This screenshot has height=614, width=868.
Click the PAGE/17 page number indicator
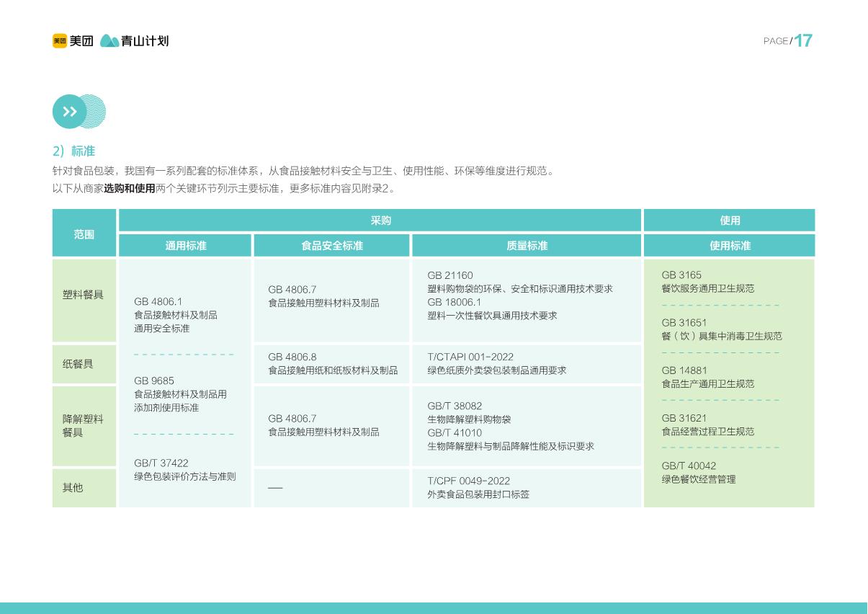click(786, 41)
